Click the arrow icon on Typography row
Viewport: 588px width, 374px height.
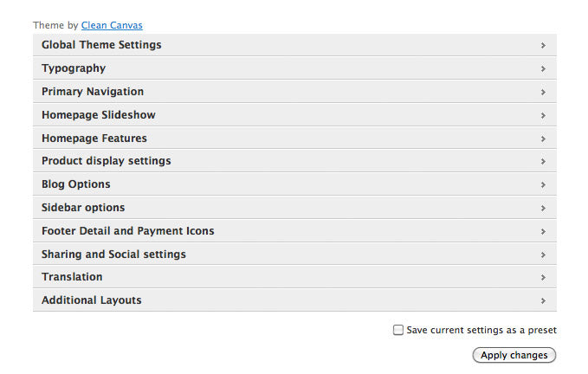coord(543,68)
